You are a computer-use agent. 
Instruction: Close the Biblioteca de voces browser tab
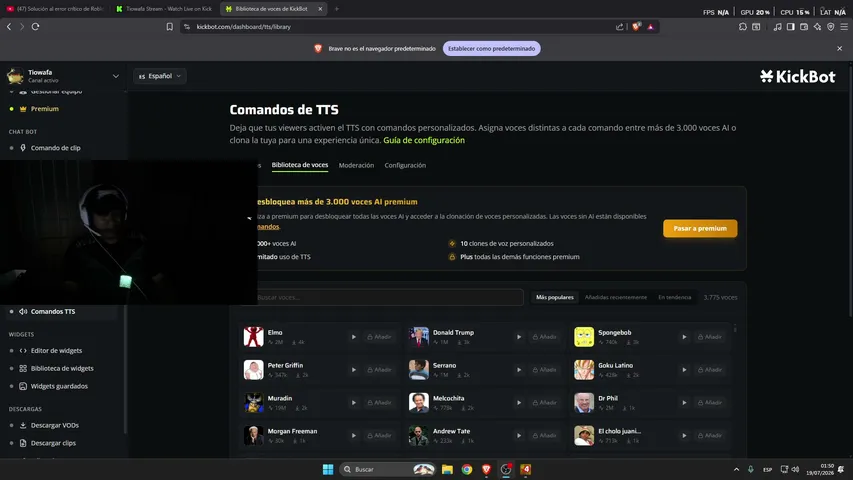(x=320, y=9)
